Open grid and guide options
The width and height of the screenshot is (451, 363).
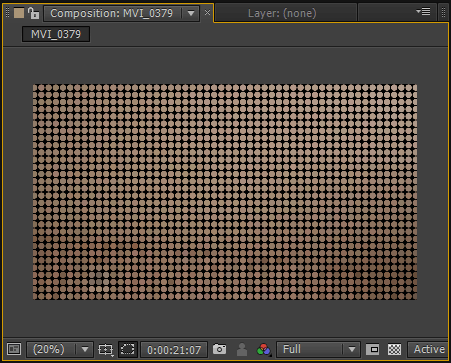click(x=106, y=350)
